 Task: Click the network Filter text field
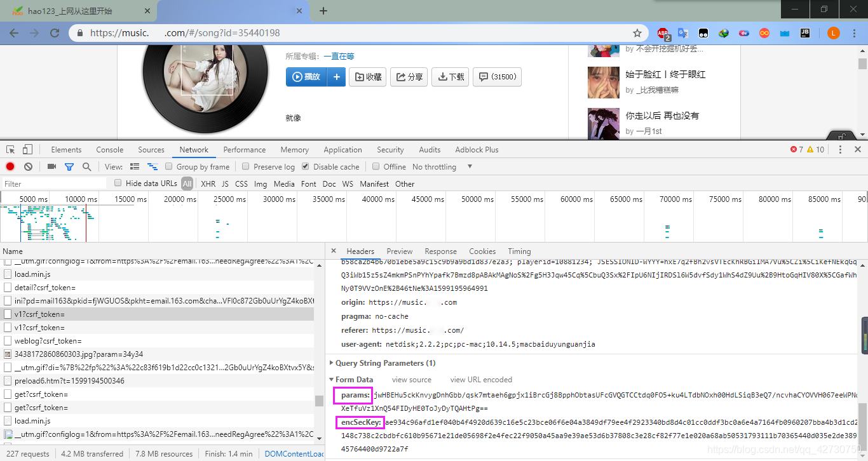click(54, 184)
